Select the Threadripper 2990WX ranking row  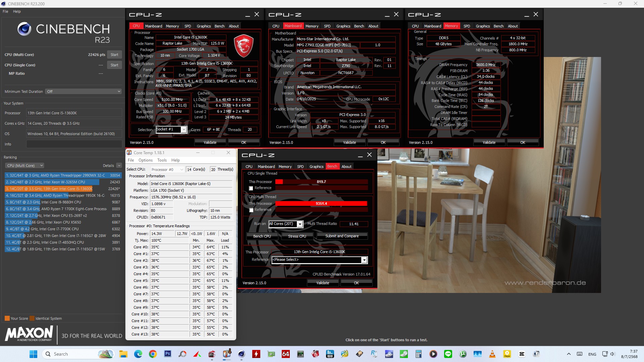tap(63, 175)
